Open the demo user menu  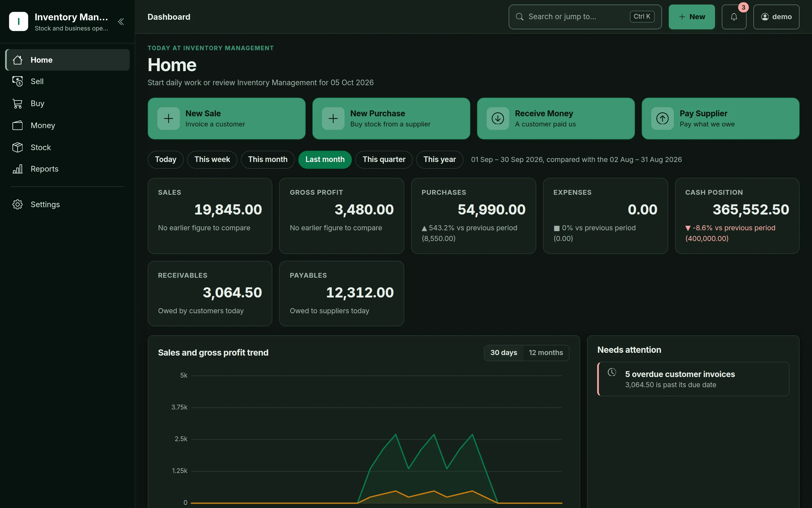tap(776, 17)
